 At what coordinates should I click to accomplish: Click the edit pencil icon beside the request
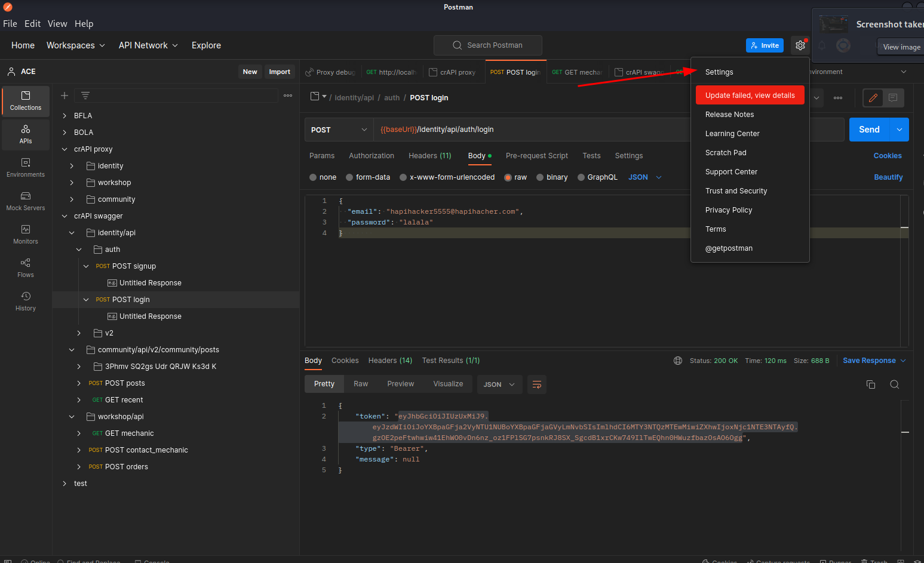(873, 98)
